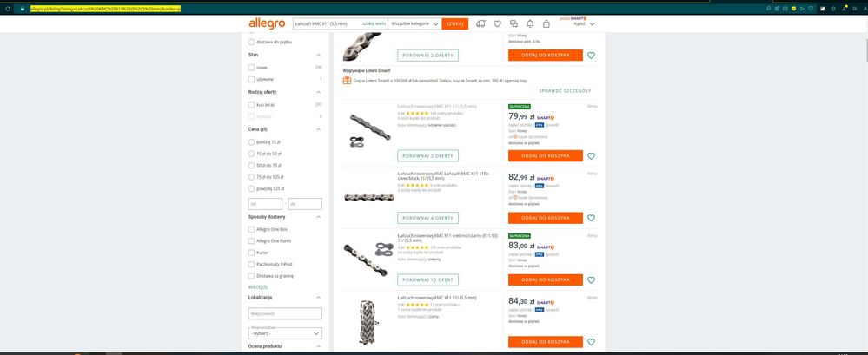The width and height of the screenshot is (868, 355).
Task: Click 'Porównaj 3 oferty' button
Action: coord(427,156)
